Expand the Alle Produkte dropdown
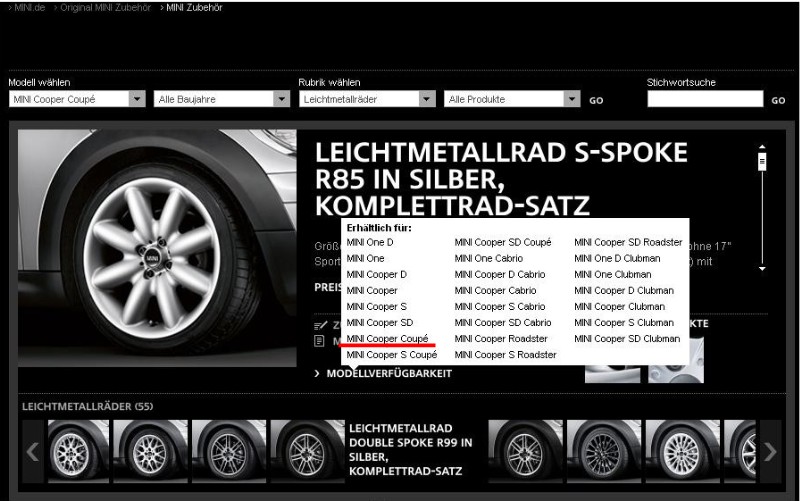The height and width of the screenshot is (501, 800). click(x=572, y=99)
